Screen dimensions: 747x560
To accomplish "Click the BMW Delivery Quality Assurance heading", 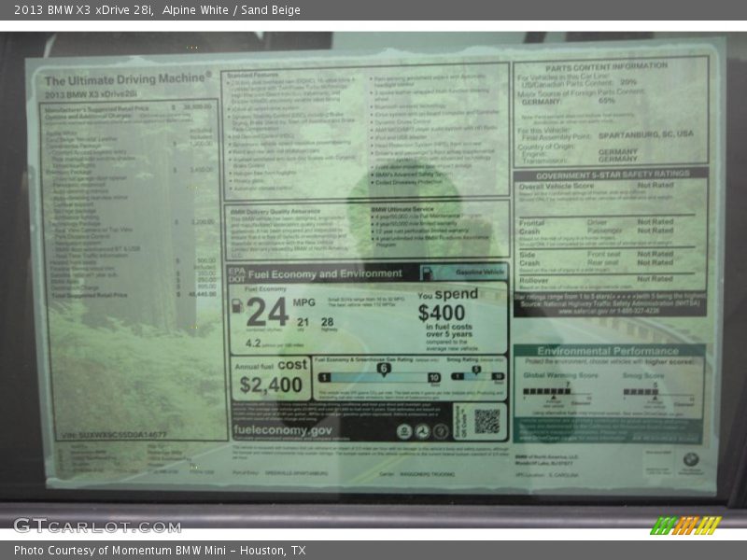I will click(275, 212).
